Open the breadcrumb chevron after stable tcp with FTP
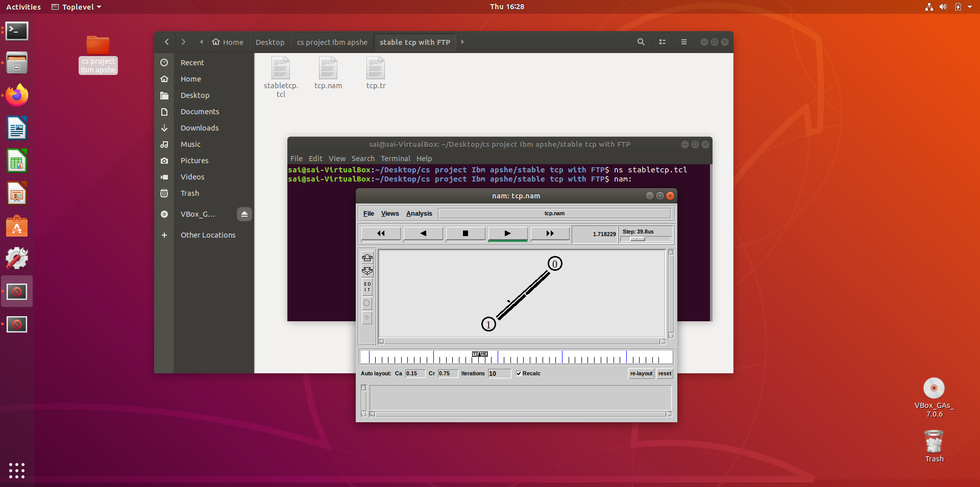 [462, 42]
